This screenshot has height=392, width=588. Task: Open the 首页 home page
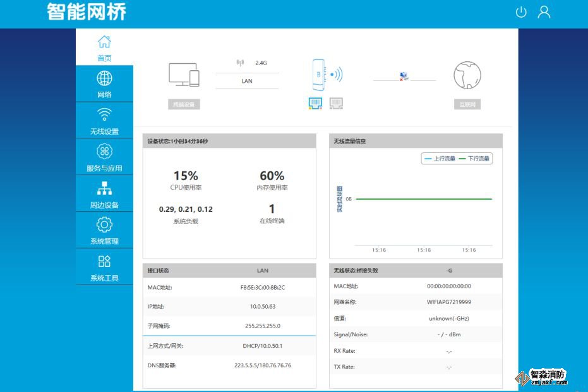(x=104, y=48)
